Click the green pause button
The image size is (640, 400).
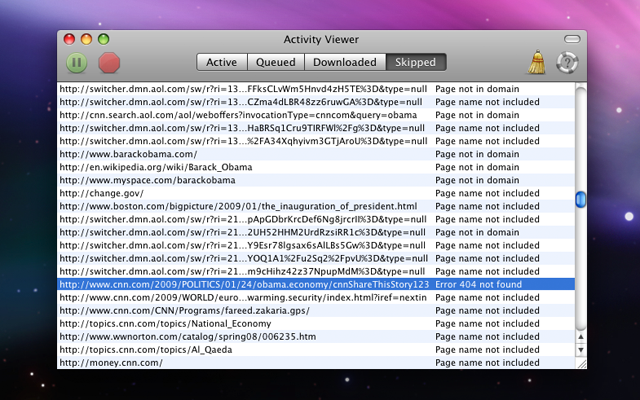[x=77, y=62]
